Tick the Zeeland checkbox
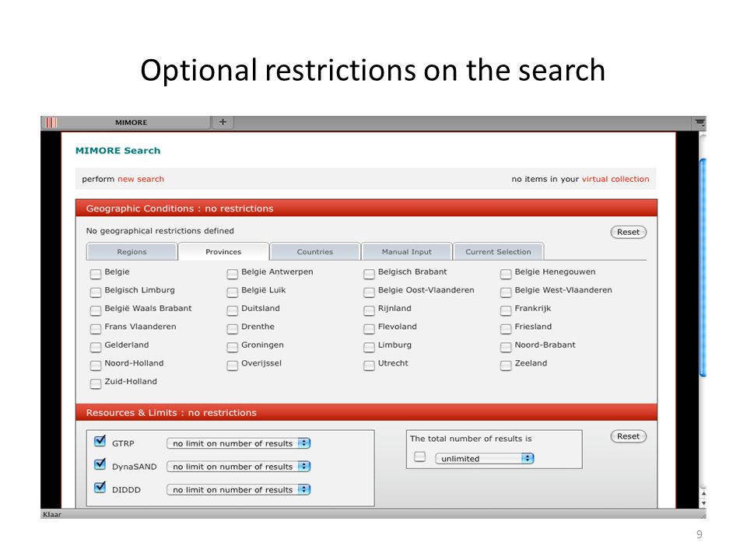 506,365
